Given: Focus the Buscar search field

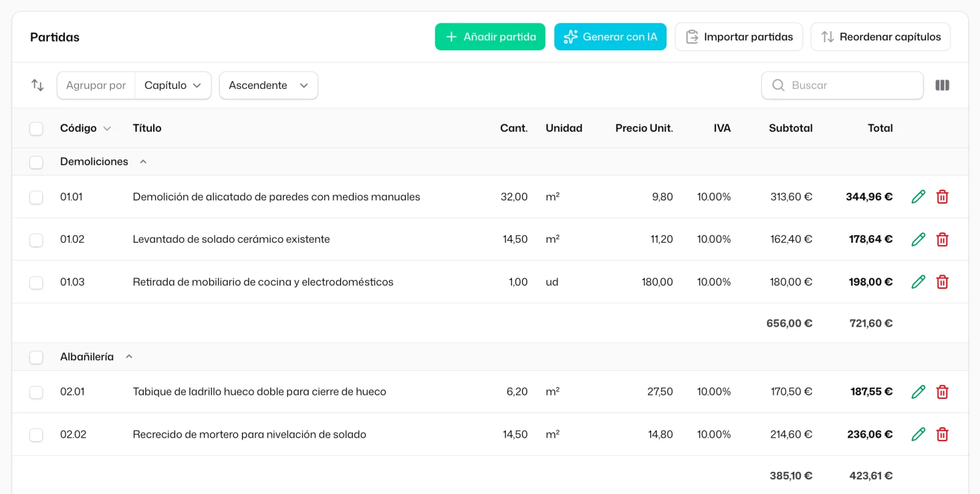Looking at the screenshot, I should click(x=842, y=85).
